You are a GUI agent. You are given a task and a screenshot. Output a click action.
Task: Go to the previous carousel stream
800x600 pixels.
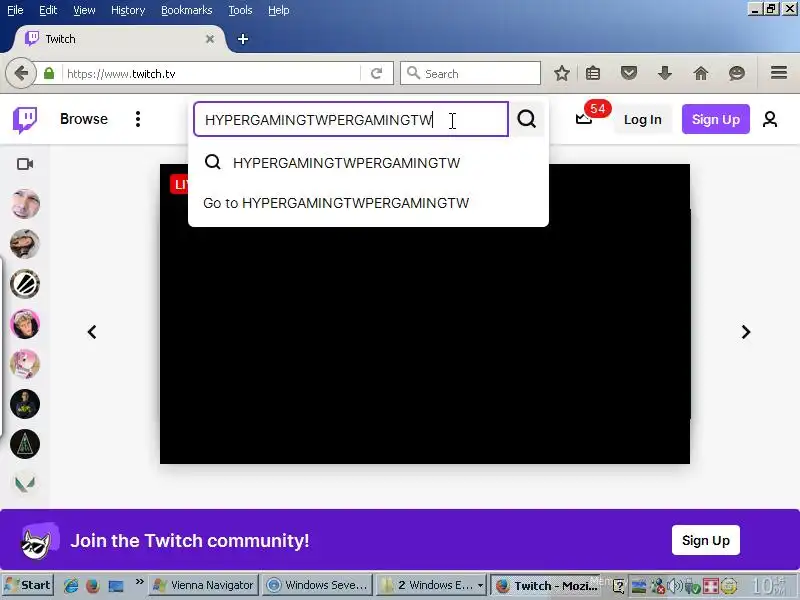coord(92,332)
